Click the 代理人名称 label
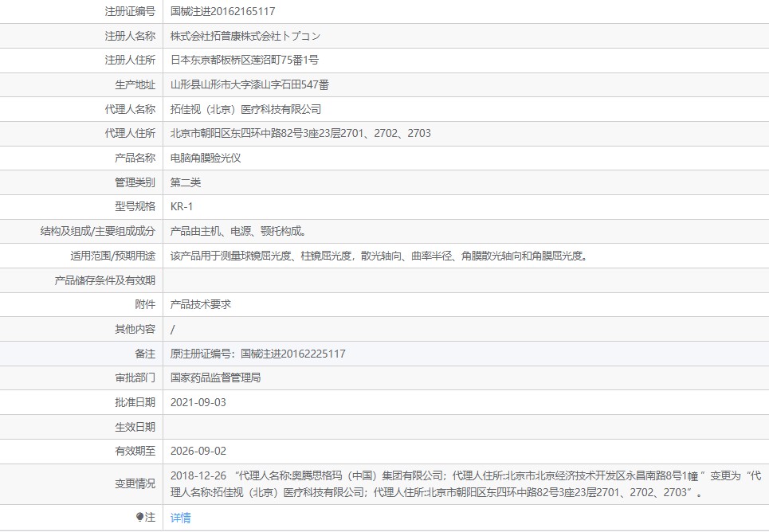Screen dimensions: 769x532 click(130, 109)
